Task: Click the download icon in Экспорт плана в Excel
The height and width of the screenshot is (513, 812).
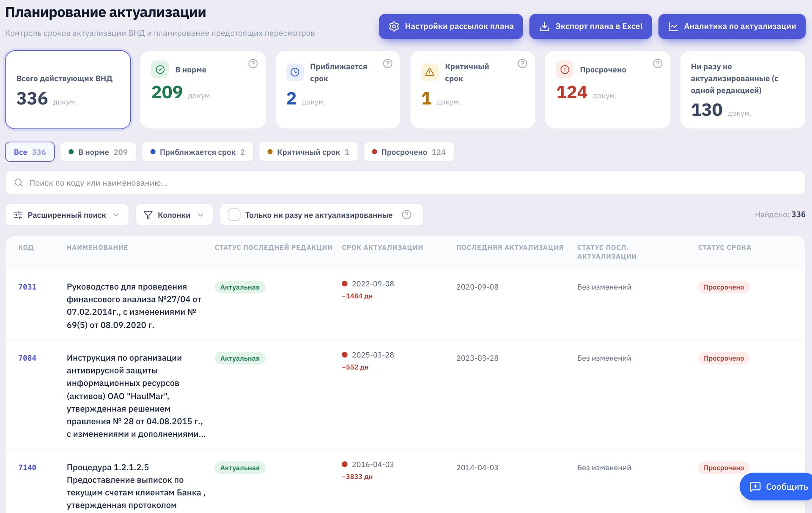Action: (544, 26)
